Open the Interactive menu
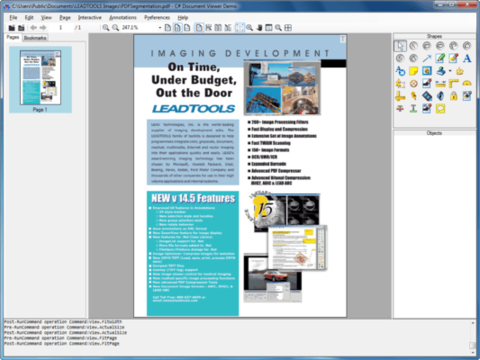Screen dimensions: 480x360 pos(90,17)
